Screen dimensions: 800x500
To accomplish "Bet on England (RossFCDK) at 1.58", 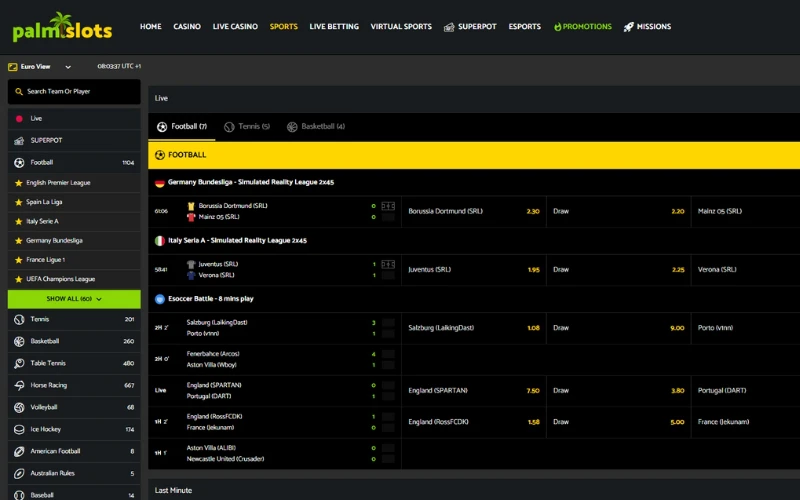I will (x=473, y=422).
